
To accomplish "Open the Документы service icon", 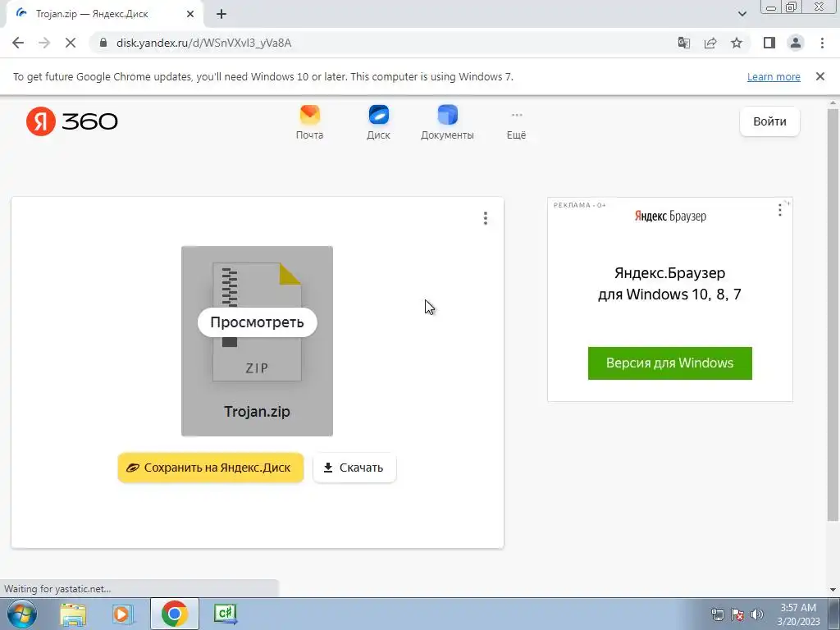I will coord(447,123).
